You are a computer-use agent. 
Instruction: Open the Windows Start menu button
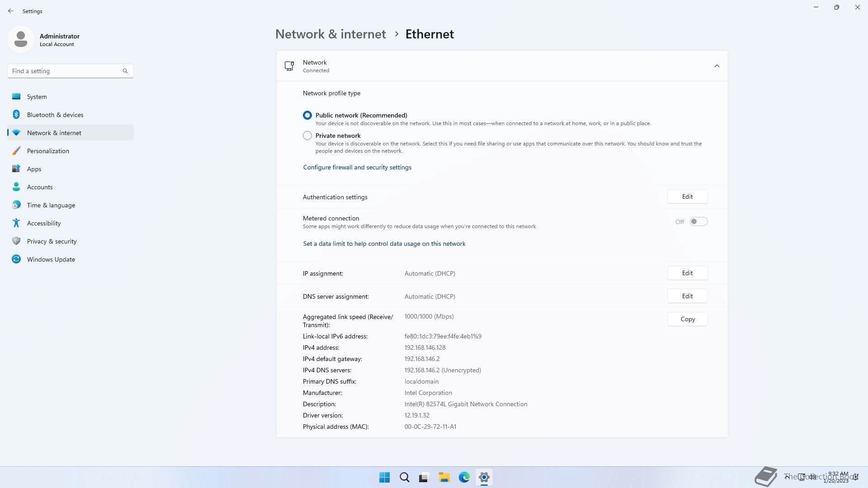click(x=384, y=477)
